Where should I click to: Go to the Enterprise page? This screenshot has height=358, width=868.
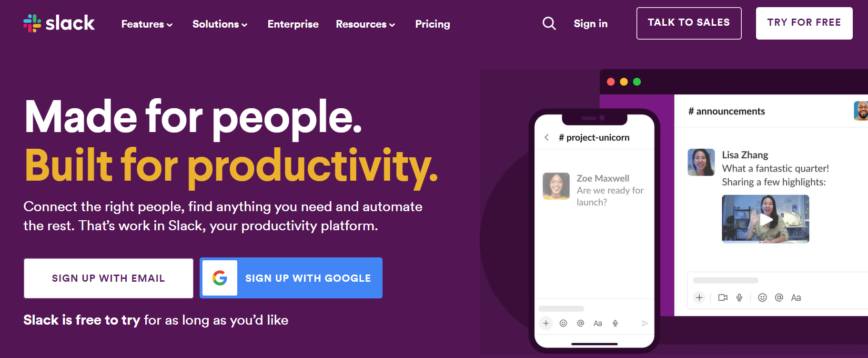click(293, 24)
